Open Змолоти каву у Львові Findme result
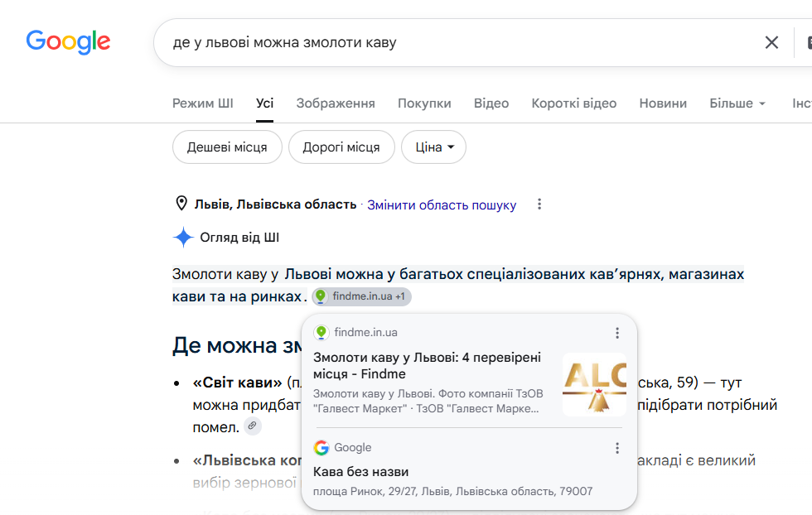The width and height of the screenshot is (812, 515). click(x=427, y=365)
